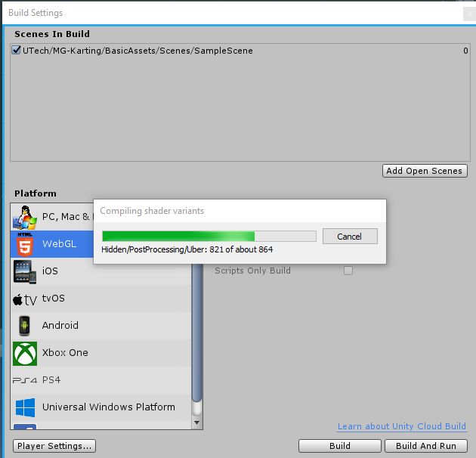Screen dimensions: 476x458
Task: Click the Android robot icon
Action: click(x=26, y=326)
